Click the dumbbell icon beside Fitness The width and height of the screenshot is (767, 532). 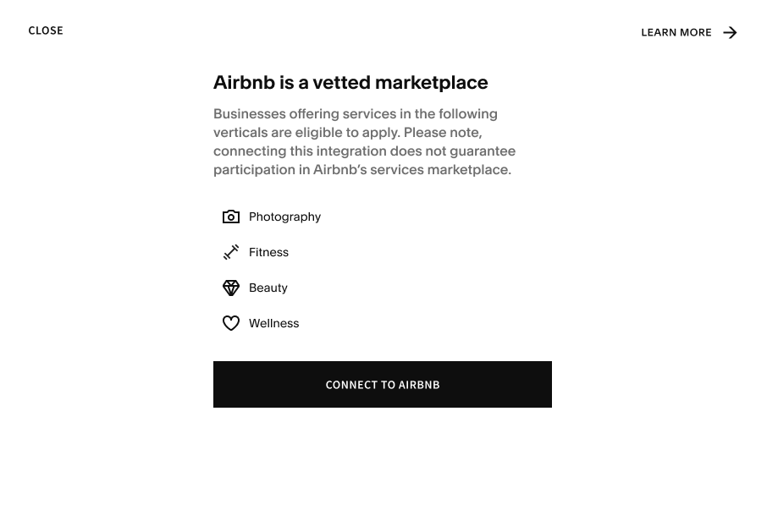231,252
